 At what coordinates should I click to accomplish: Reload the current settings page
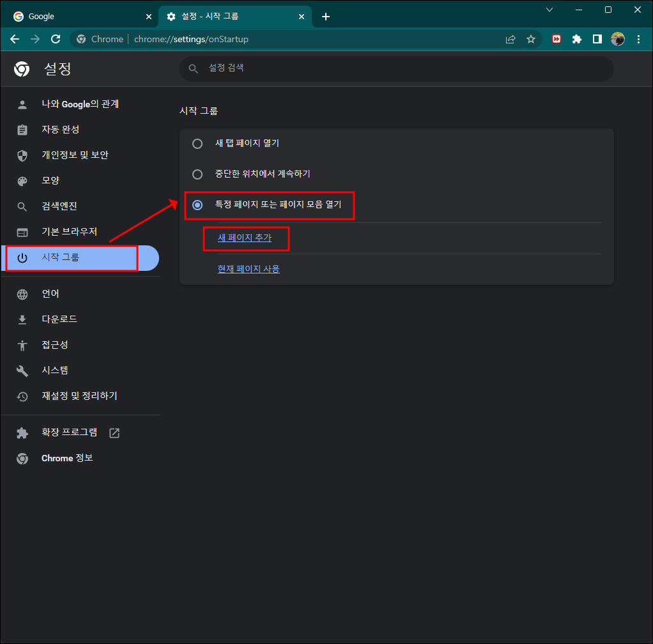coord(56,39)
